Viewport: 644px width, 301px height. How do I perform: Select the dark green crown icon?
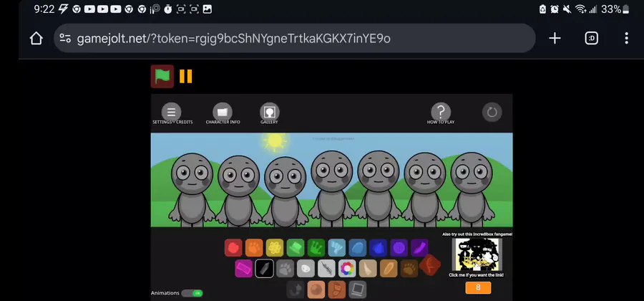coord(316,247)
